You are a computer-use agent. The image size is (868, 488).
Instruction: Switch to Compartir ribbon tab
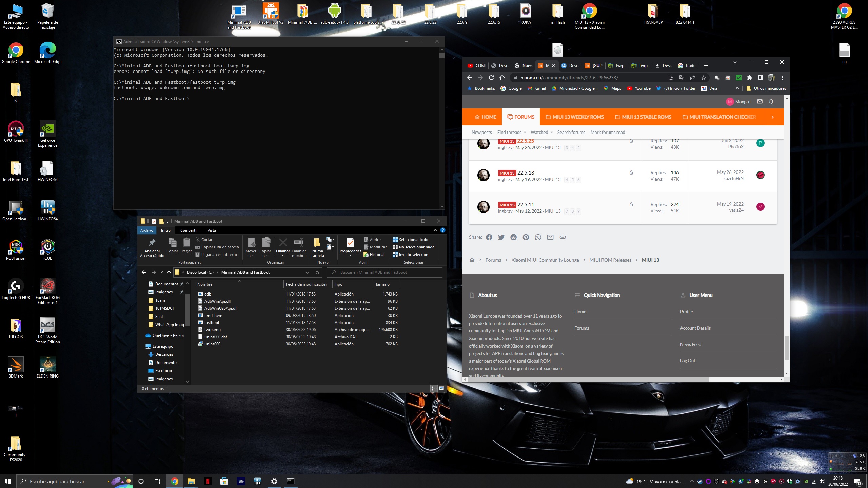[x=189, y=230]
